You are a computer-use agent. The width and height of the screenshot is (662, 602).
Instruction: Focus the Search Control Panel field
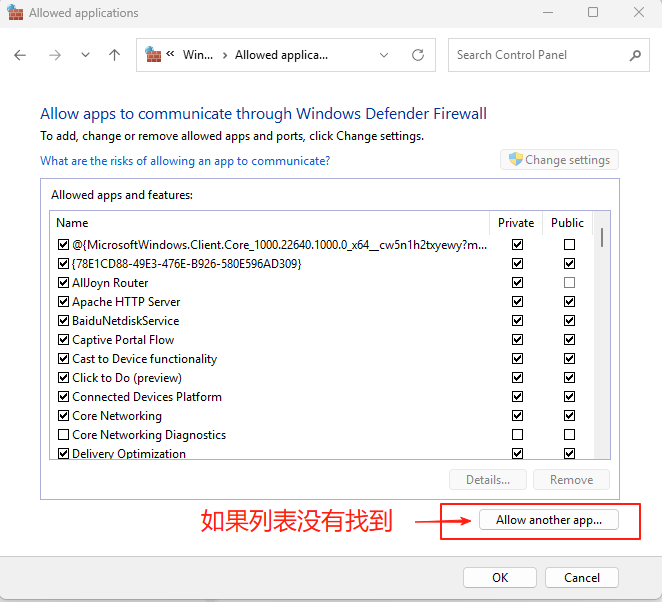pos(548,55)
